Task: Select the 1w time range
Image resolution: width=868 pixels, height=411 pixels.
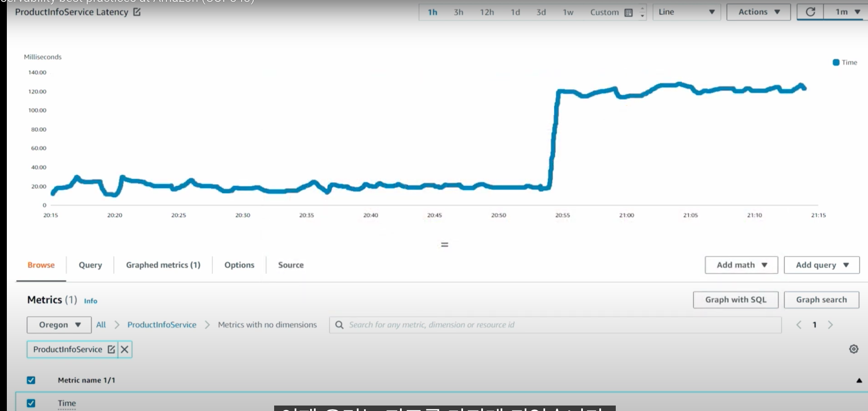Action: (x=568, y=12)
